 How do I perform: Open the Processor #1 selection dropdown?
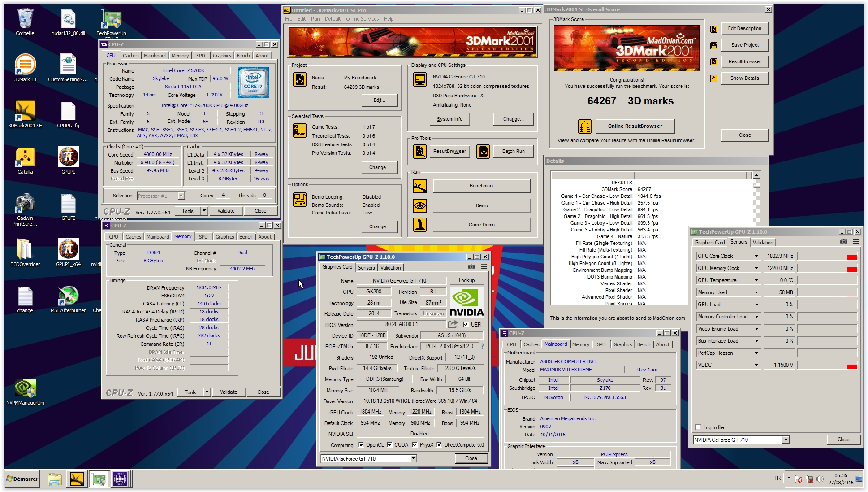click(x=181, y=196)
